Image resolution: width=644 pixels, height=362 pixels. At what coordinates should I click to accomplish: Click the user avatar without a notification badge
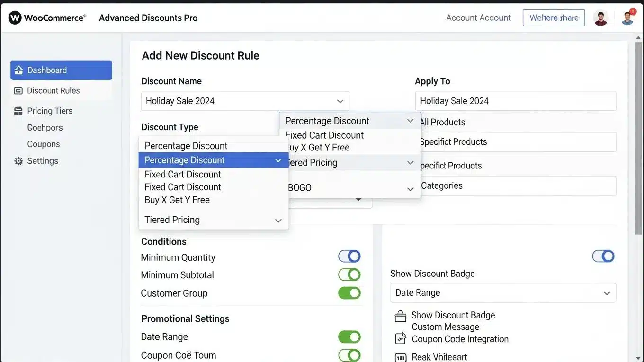[600, 18]
